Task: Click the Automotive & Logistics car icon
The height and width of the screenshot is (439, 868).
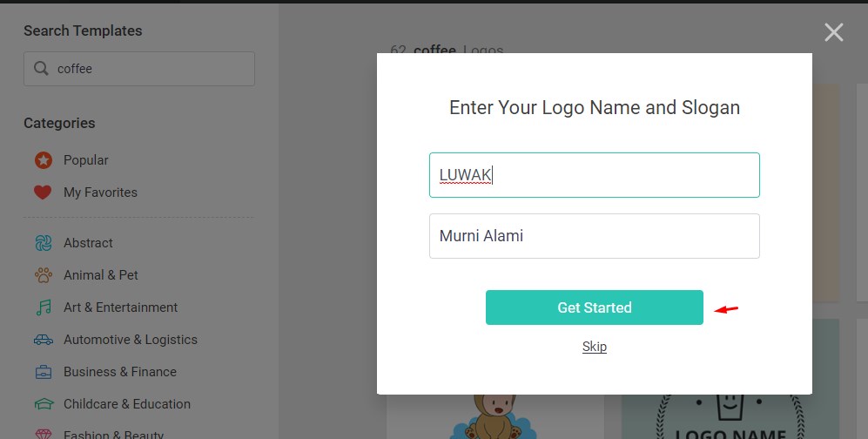Action: pyautogui.click(x=44, y=340)
